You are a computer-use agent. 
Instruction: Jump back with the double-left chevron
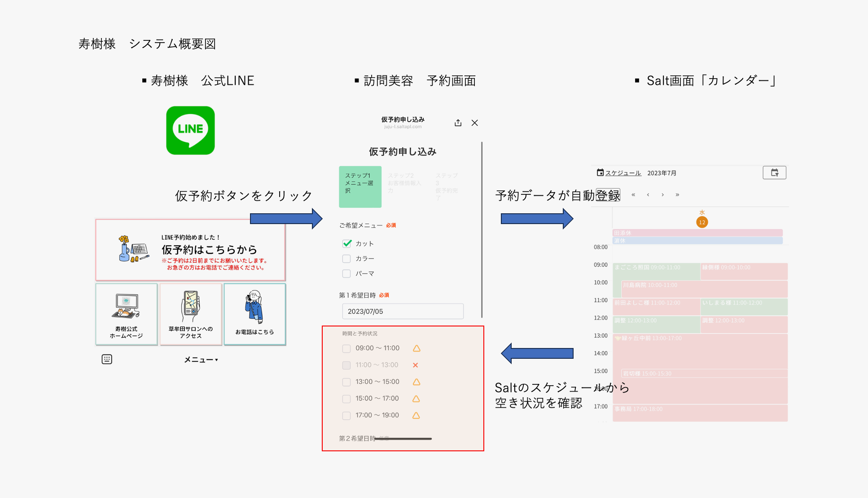[633, 194]
